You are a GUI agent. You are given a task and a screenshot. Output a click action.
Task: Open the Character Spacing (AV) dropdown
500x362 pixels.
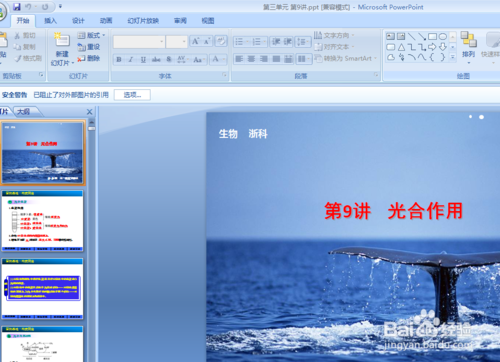point(183,59)
